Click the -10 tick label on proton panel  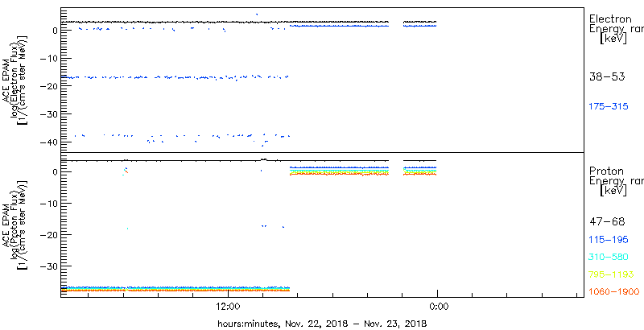50,203
